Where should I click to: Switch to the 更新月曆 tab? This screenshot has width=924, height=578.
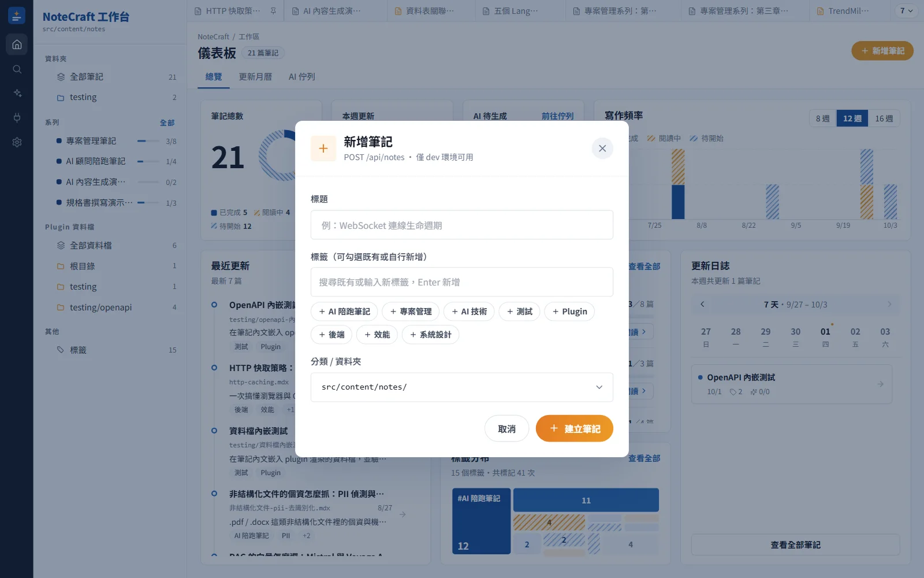point(255,77)
